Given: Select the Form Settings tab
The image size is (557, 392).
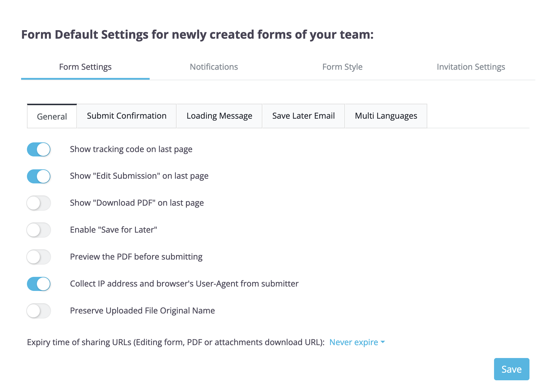Looking at the screenshot, I should point(85,67).
